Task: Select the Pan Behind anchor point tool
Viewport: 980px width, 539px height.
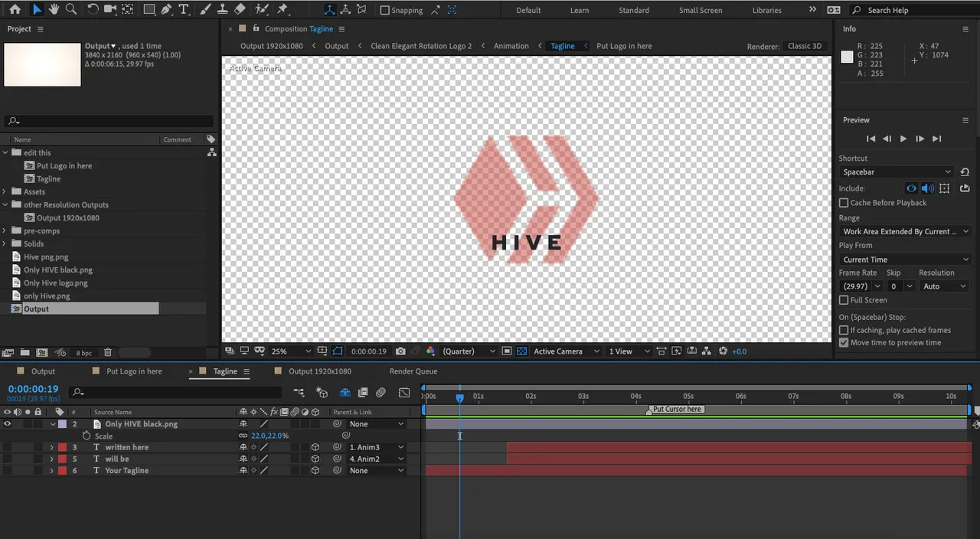Action: [x=128, y=10]
